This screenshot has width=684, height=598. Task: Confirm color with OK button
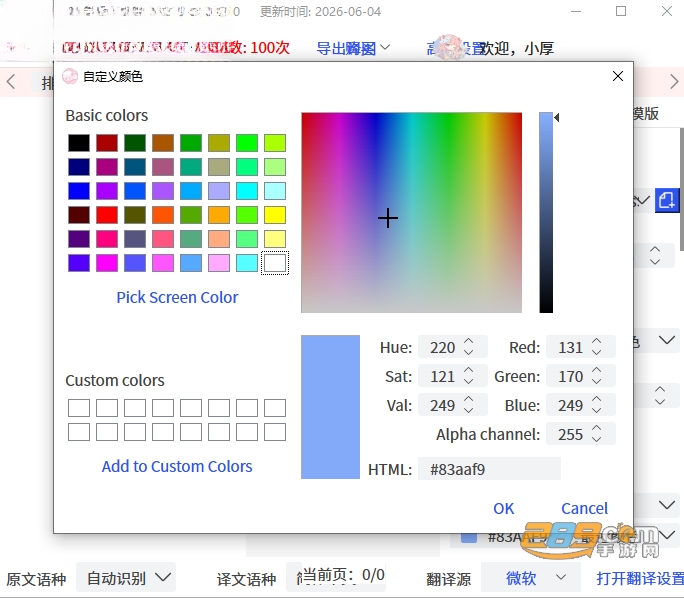[x=503, y=509]
